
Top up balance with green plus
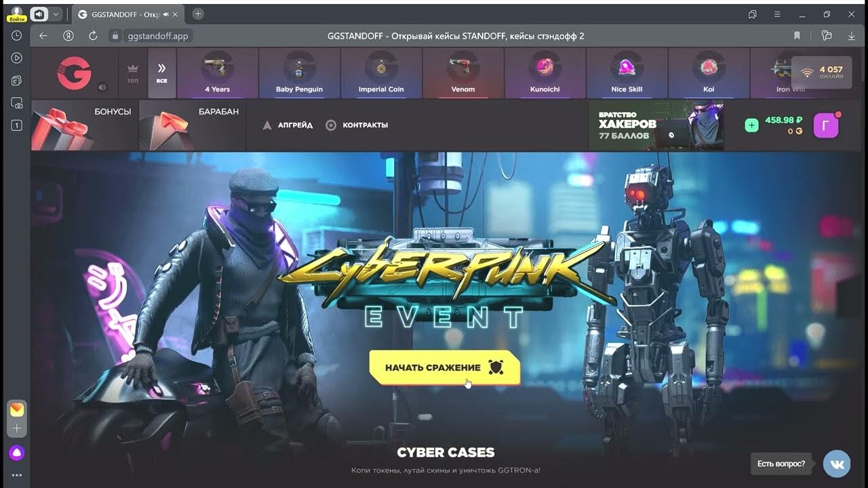[751, 125]
